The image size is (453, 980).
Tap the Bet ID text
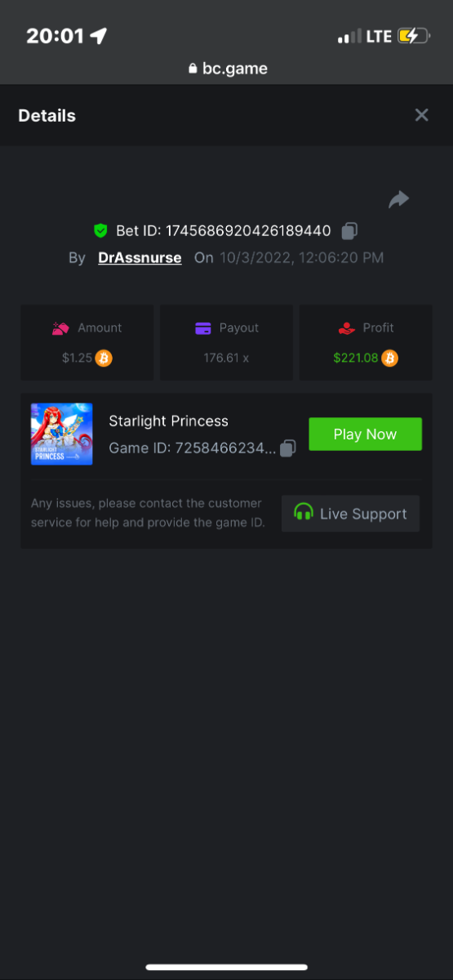pyautogui.click(x=223, y=231)
